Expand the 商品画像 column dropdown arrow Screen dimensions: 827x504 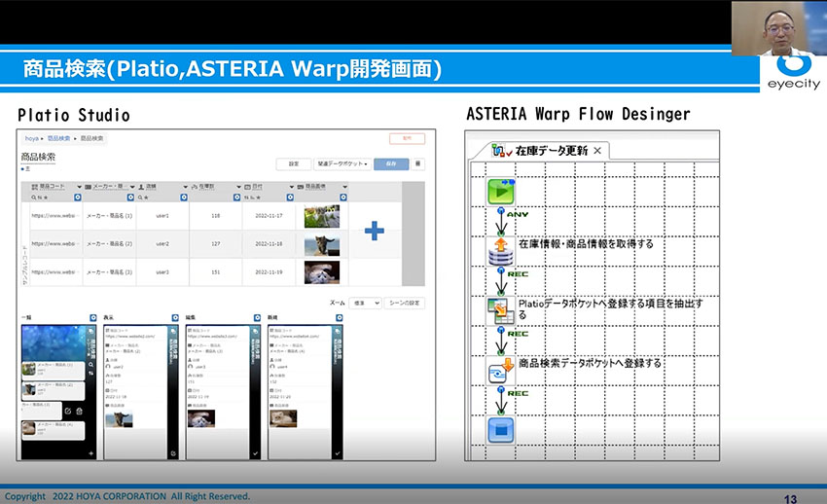pyautogui.click(x=344, y=187)
